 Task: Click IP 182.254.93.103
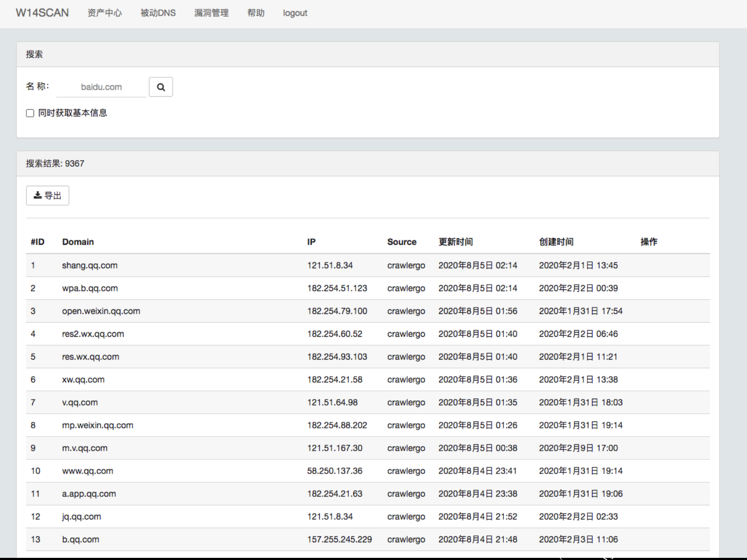(337, 357)
